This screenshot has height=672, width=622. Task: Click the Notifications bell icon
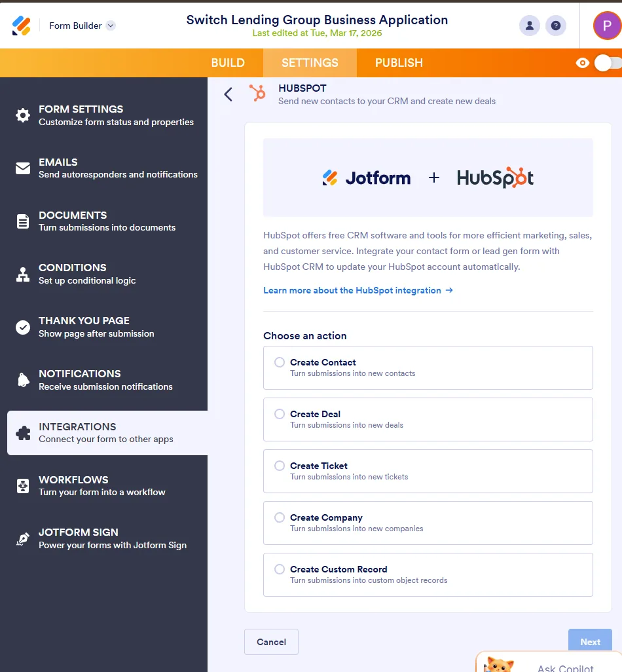click(x=23, y=380)
